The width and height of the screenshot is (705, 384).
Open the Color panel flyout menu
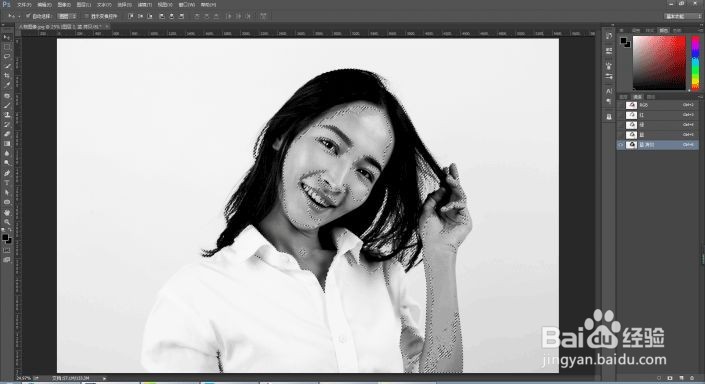700,30
